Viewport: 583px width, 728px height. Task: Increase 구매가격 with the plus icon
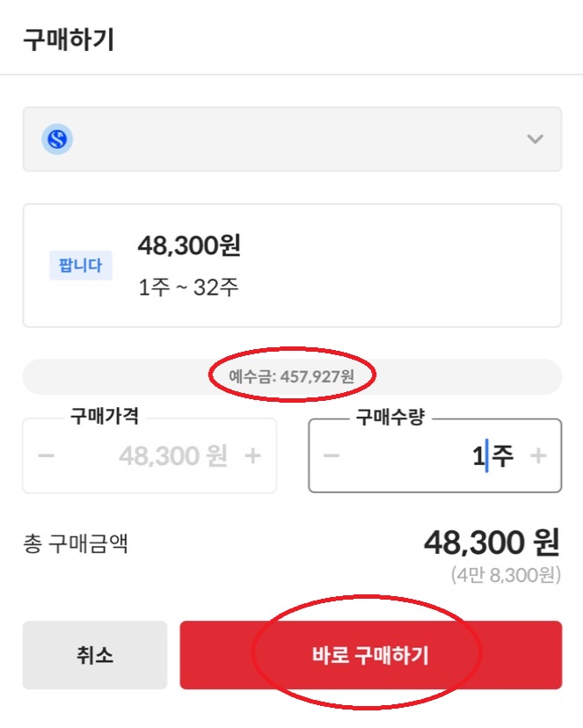pyautogui.click(x=252, y=455)
